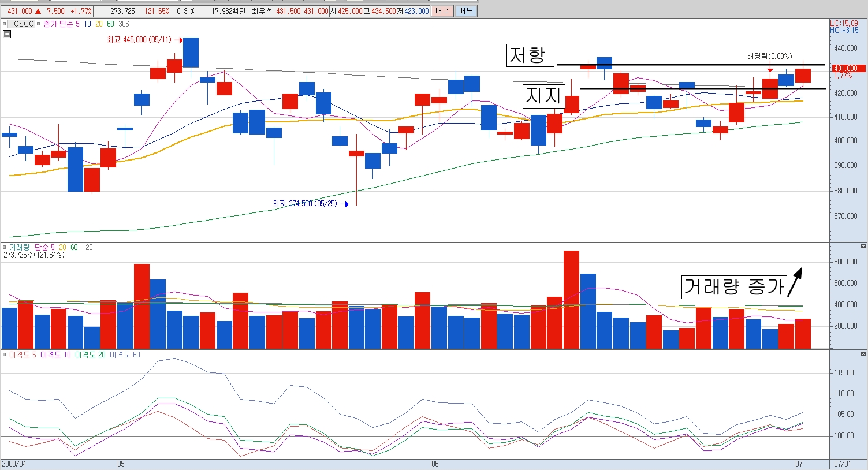Screen dimensions: 868x470
Task: Click the 저항 resistance text annotation
Action: [x=527, y=55]
